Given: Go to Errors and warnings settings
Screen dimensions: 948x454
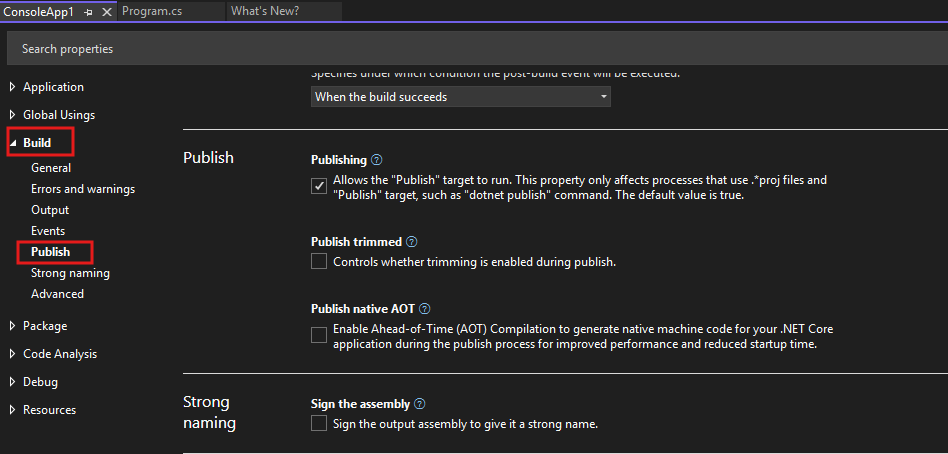Looking at the screenshot, I should [83, 189].
